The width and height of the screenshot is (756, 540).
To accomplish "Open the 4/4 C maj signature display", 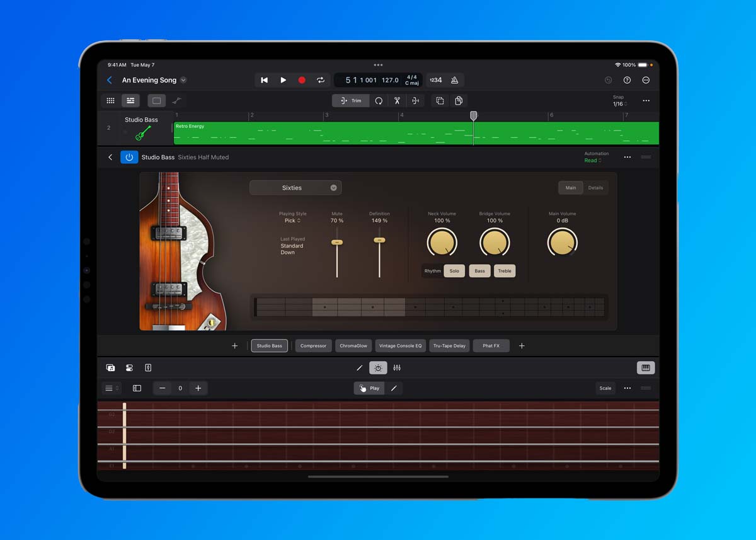I will pyautogui.click(x=412, y=80).
